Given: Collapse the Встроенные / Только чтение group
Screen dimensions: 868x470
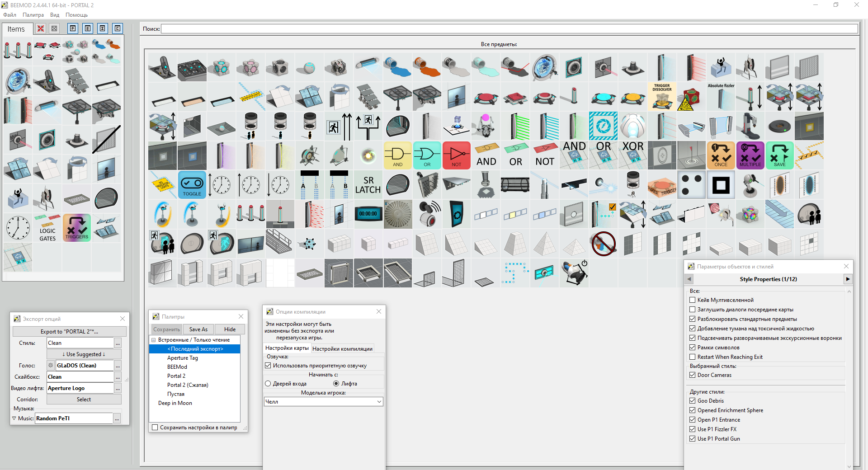Looking at the screenshot, I should point(154,340).
